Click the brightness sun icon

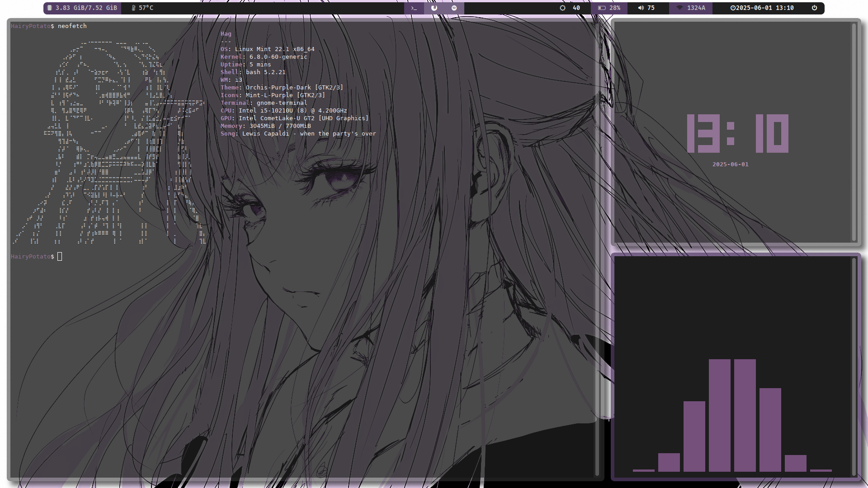click(562, 8)
